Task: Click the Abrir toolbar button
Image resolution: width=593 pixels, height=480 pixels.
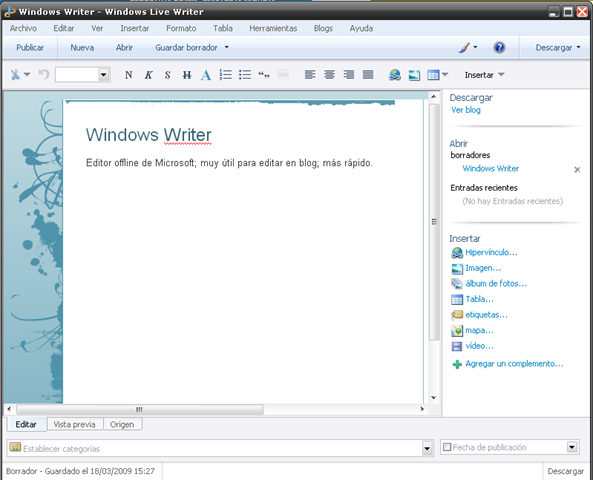Action: click(x=124, y=48)
